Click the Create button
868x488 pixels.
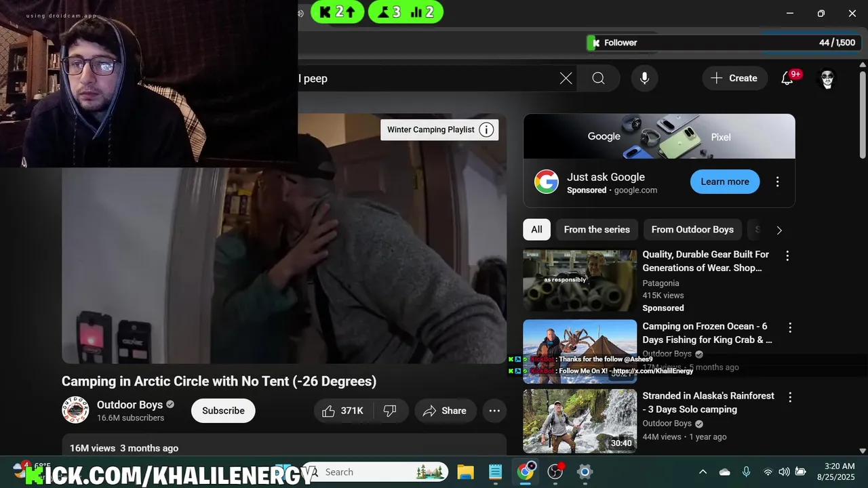point(734,79)
